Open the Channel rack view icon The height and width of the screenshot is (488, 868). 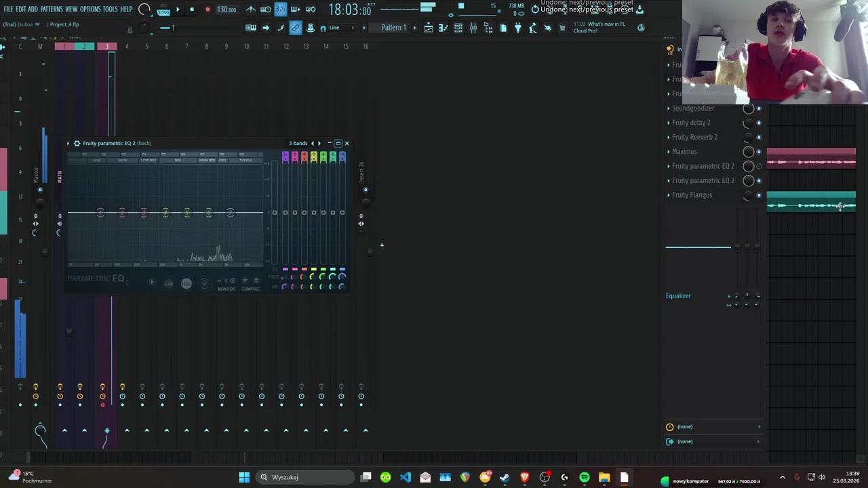click(x=458, y=28)
